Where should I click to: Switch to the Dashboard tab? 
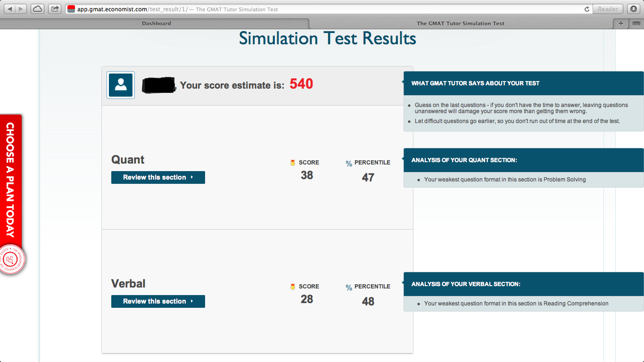point(156,23)
